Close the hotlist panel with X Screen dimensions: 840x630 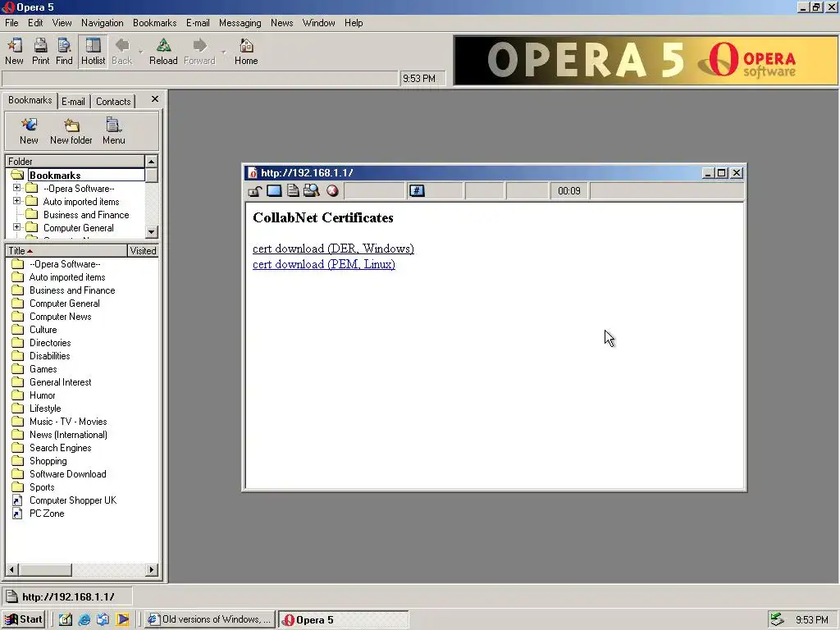155,99
